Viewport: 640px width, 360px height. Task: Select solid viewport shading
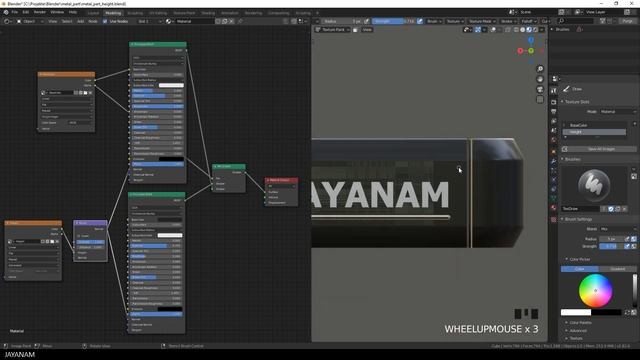522,30
